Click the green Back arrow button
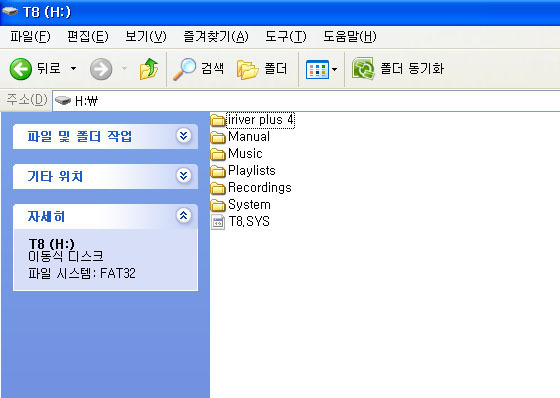This screenshot has width=560, height=398. [21, 69]
